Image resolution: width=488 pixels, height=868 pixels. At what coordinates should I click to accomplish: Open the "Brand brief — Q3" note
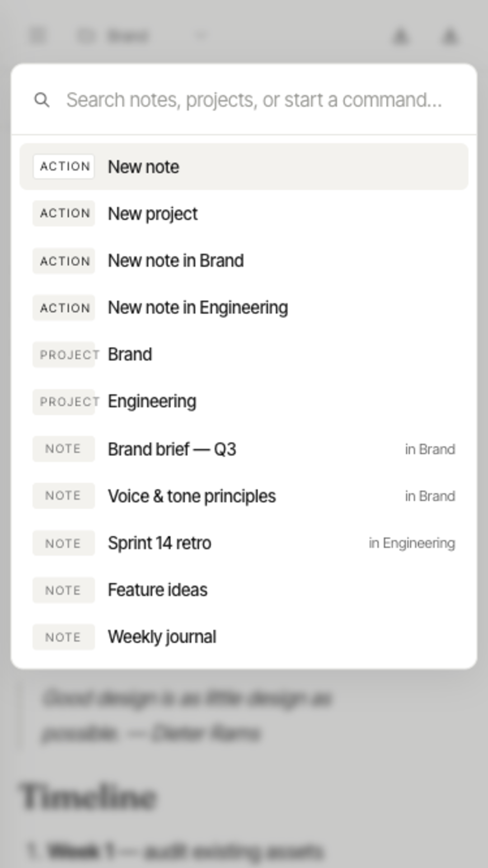point(172,449)
